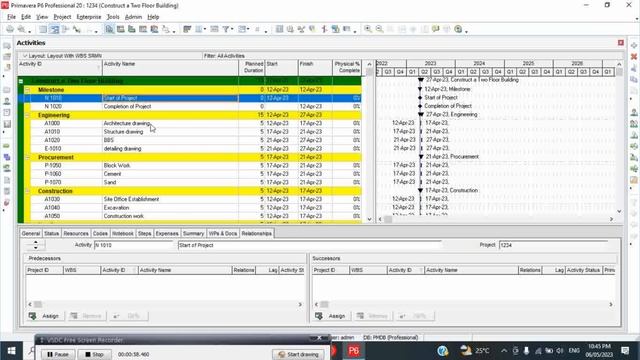This screenshot has height=360, width=640.
Task: Open Print Preview from the toolbar
Action: pyautogui.click(x=21, y=29)
